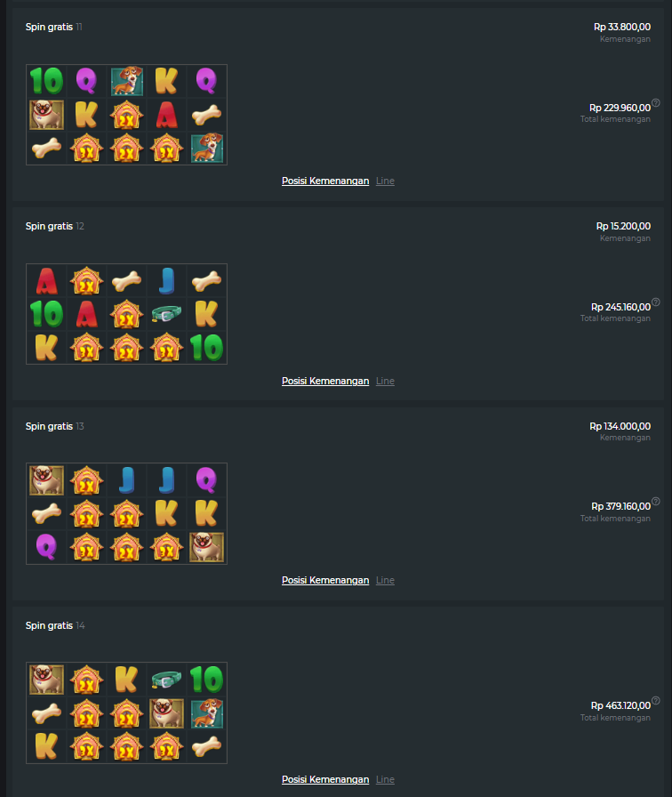The height and width of the screenshot is (797, 672).
Task: Click the green collar symbol in spin 12 grid
Action: click(166, 314)
